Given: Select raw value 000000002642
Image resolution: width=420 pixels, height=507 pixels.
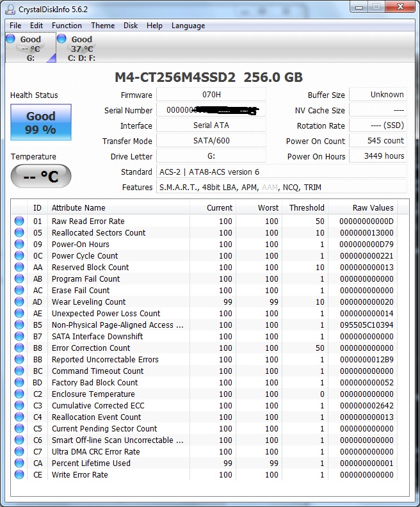Looking at the screenshot, I should coord(366,405).
